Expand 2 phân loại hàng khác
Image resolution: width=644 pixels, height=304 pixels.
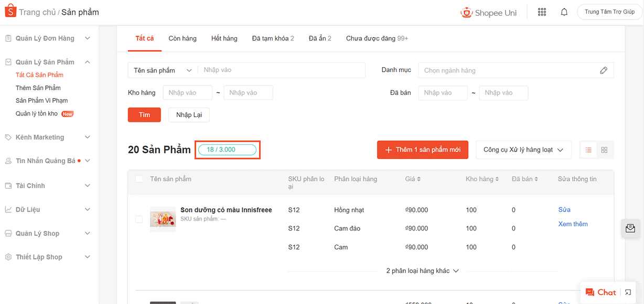click(x=422, y=271)
